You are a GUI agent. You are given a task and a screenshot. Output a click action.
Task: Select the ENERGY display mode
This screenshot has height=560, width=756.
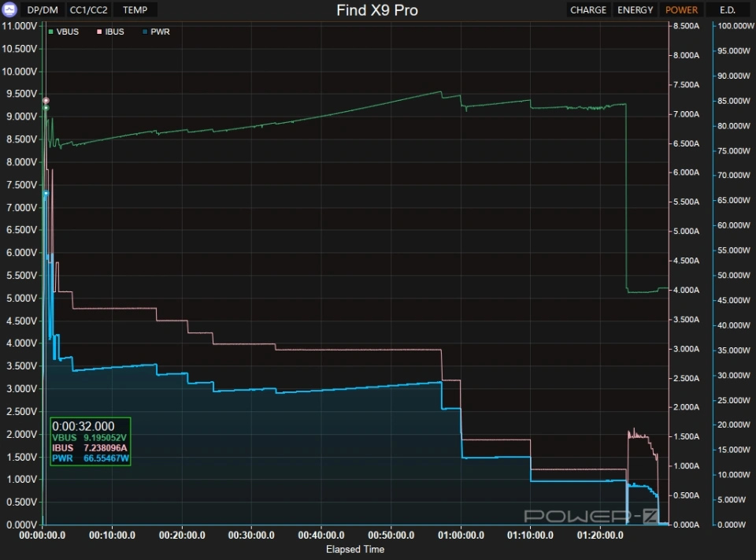[635, 10]
